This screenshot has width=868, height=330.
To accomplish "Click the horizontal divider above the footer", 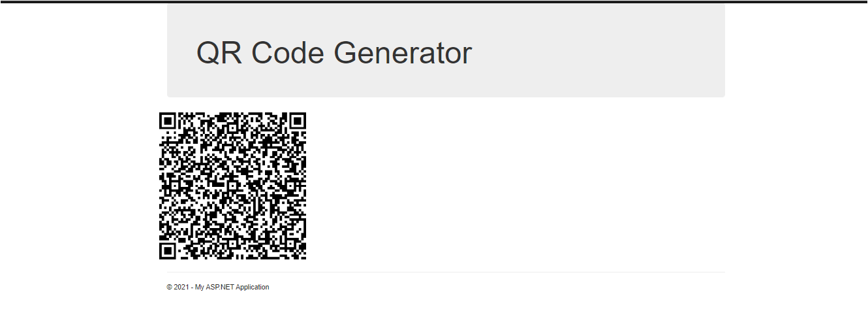I will [446, 272].
